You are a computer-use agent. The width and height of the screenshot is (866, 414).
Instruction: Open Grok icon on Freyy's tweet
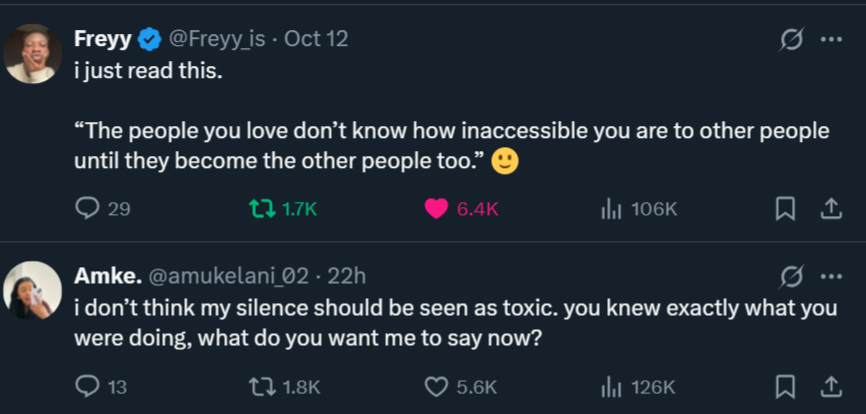[x=792, y=40]
